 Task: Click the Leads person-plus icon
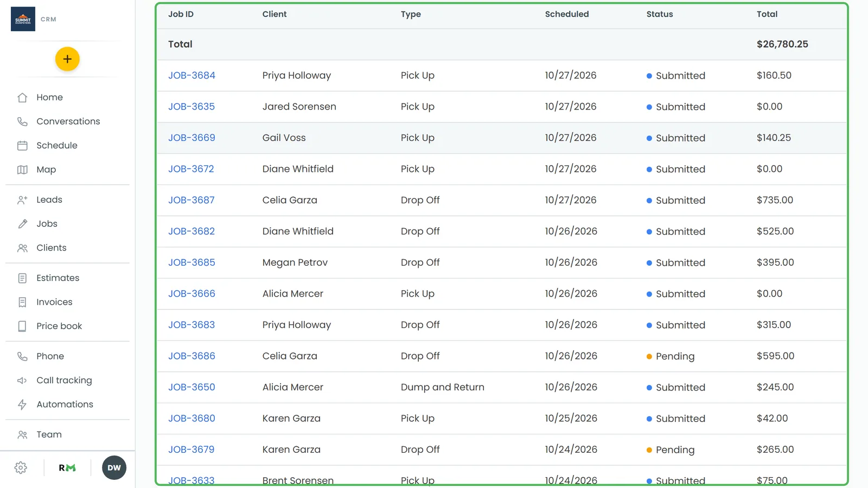tap(22, 200)
